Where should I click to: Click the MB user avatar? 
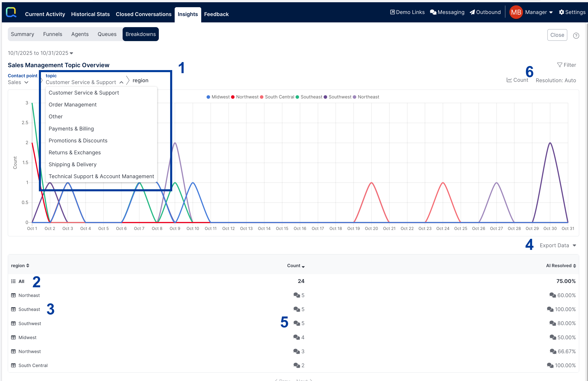[x=516, y=12]
